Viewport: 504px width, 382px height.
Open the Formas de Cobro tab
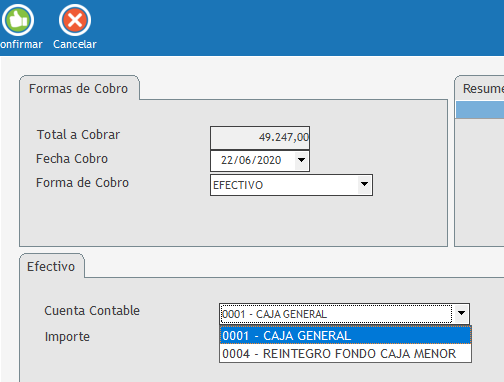point(79,88)
